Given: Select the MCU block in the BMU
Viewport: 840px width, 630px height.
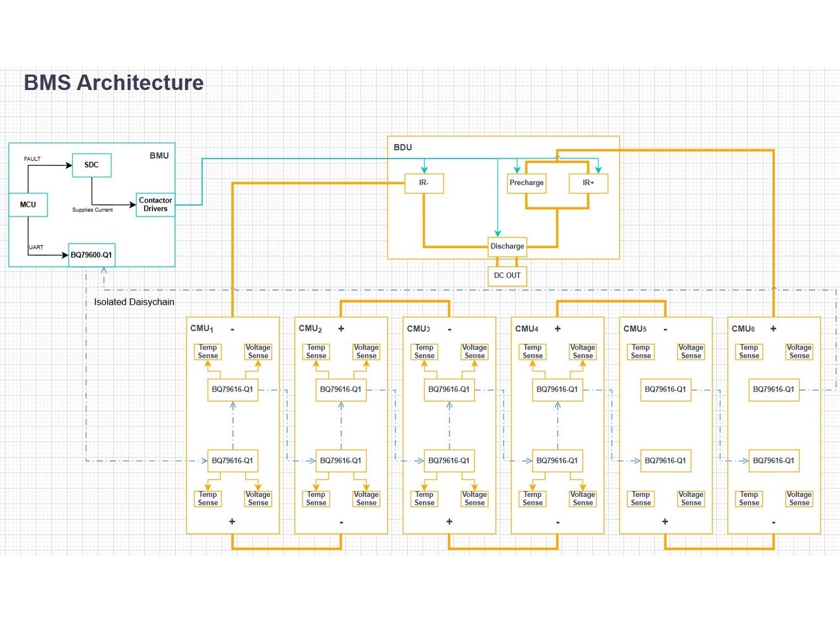Looking at the screenshot, I should click(x=28, y=205).
